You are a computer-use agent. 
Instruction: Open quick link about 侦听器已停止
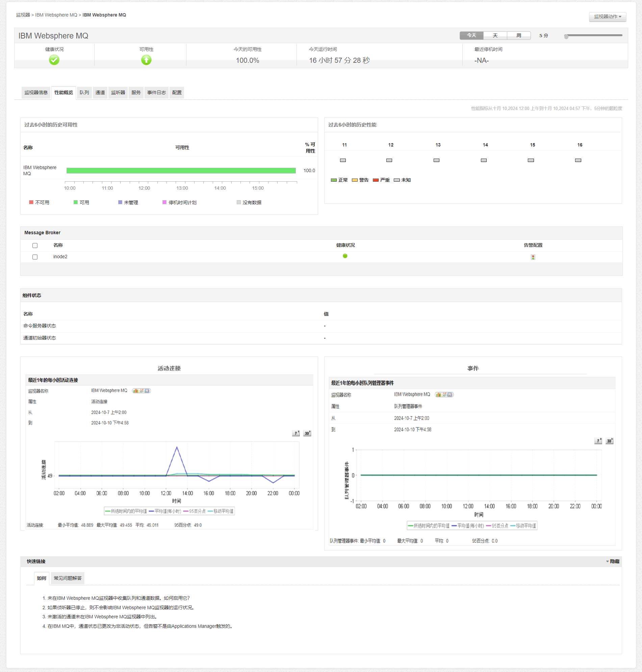pos(122,608)
